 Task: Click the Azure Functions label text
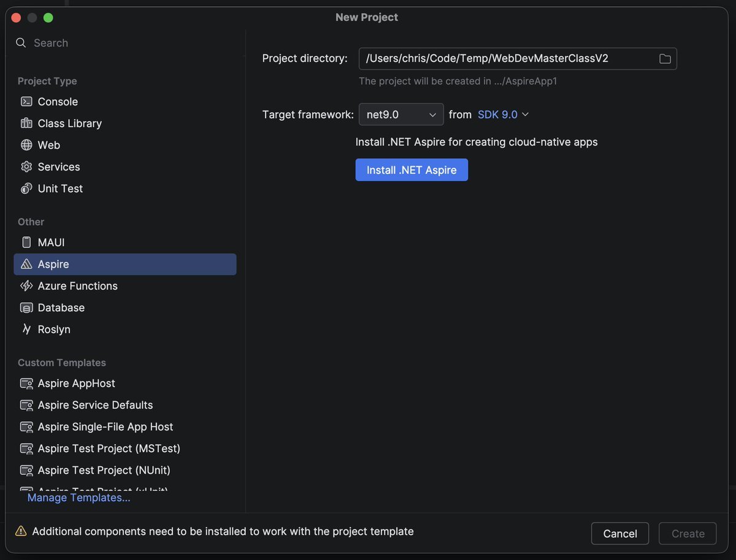(78, 286)
